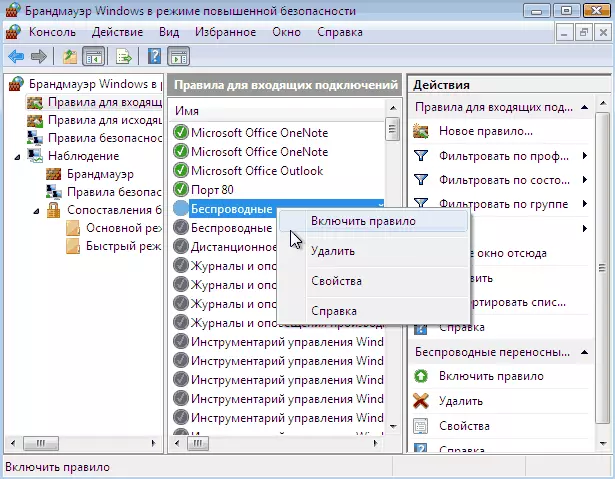615x479 pixels.
Task: Click the green check icon of Microsoft Office Outlook rule
Action: pyautogui.click(x=180, y=170)
